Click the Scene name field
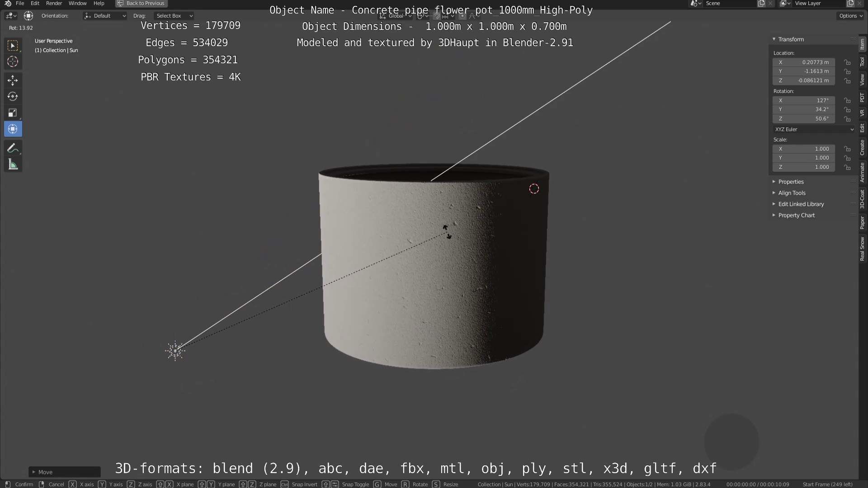The image size is (868, 488). [729, 3]
